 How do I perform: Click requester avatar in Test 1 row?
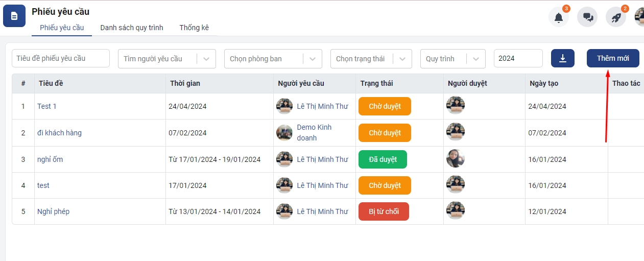point(284,106)
